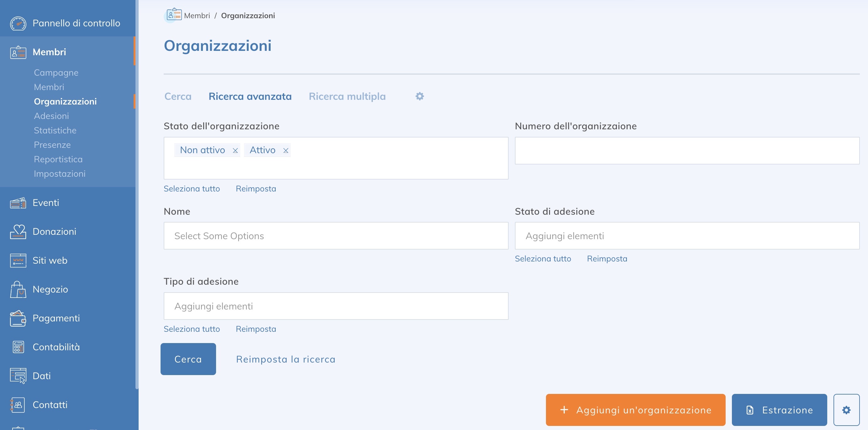Select all membership types via Seleziona tutto

click(192, 329)
